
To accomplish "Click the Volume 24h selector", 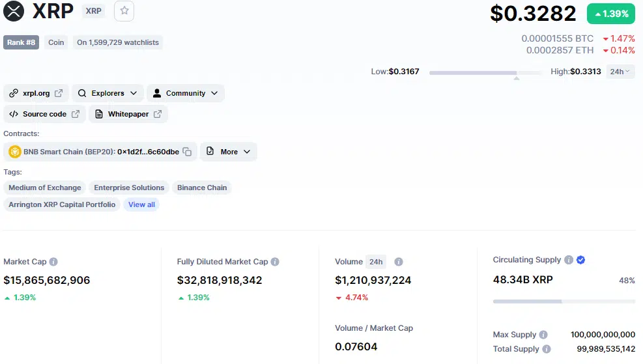I will [376, 262].
